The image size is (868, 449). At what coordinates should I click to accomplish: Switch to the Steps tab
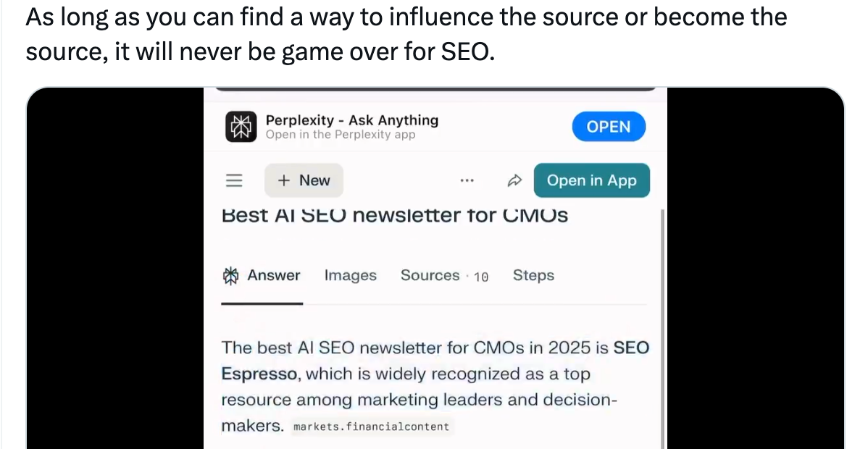coord(533,276)
